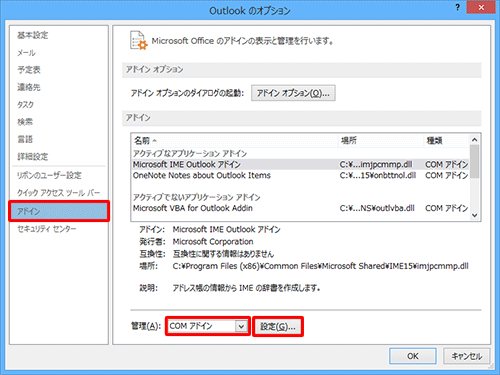Click the add-in list scroll up arrow
Image resolution: width=500 pixels, height=375 pixels.
point(475,140)
